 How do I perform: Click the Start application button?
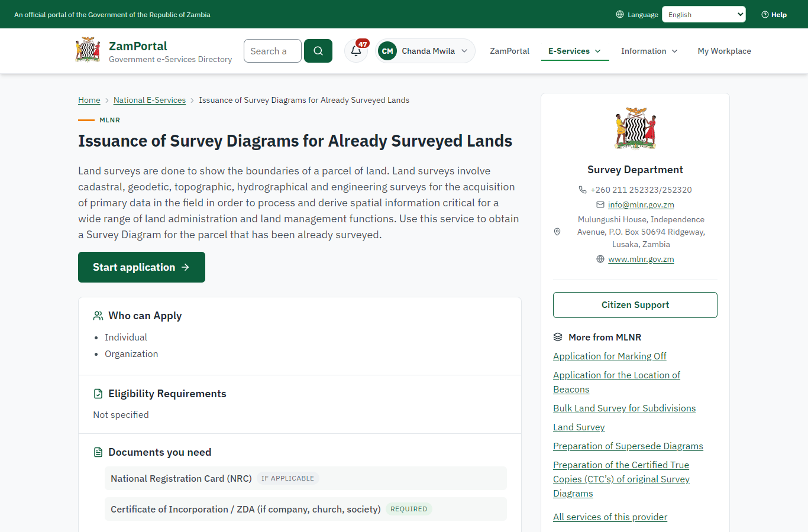[x=141, y=267]
